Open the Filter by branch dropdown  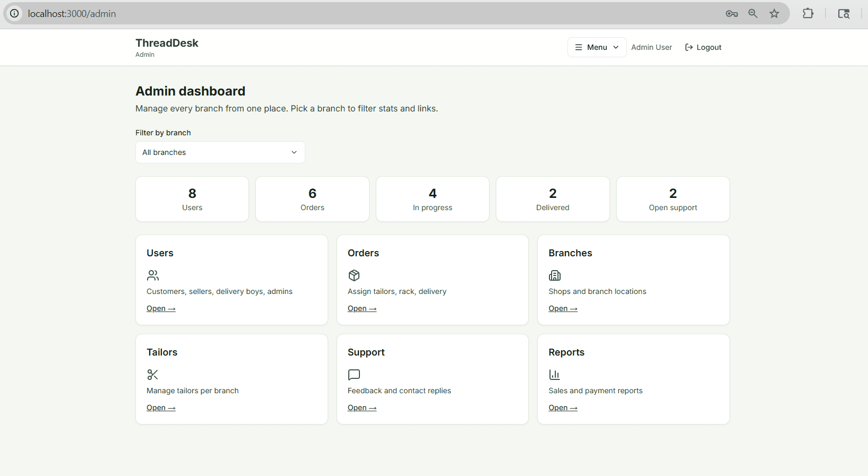click(220, 152)
